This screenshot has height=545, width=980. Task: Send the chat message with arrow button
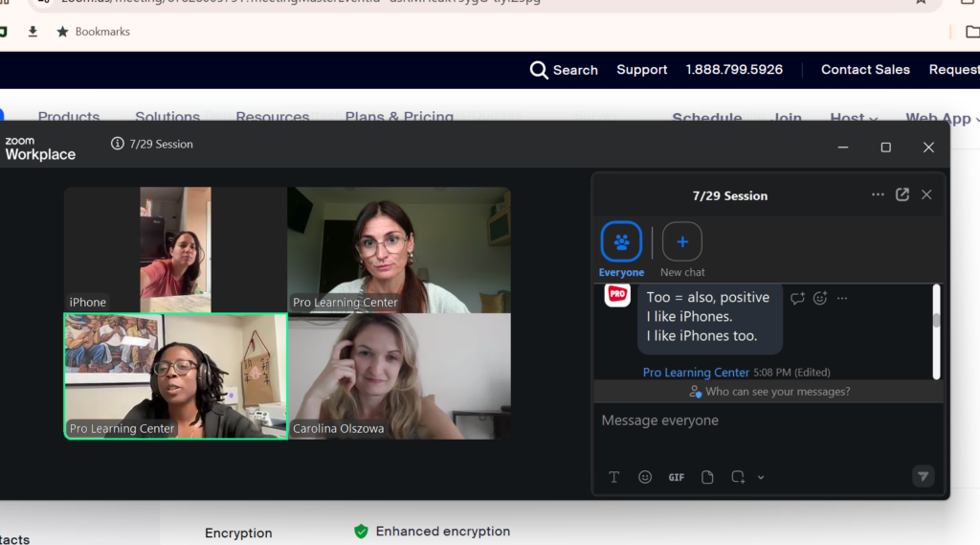[x=924, y=476]
